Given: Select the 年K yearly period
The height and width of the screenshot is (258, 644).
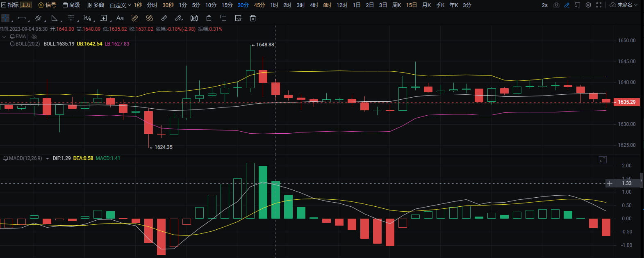Looking at the screenshot, I should coord(454,5).
